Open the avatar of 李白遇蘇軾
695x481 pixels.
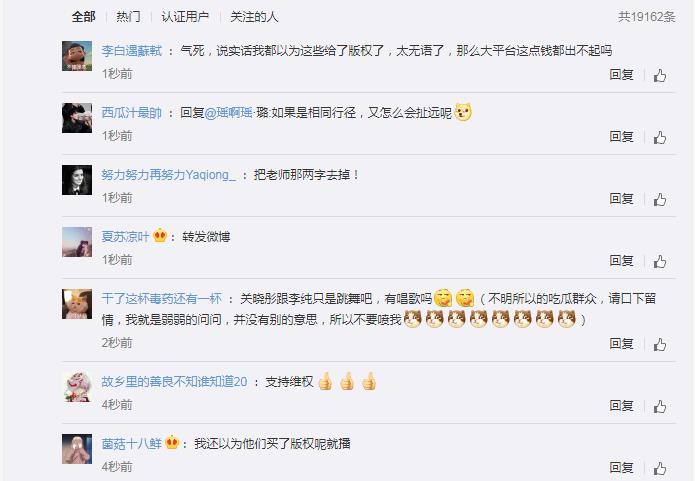point(77,56)
